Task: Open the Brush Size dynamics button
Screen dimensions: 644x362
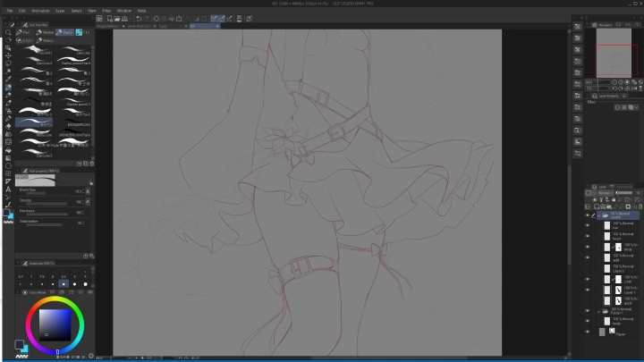Action: pyautogui.click(x=88, y=191)
